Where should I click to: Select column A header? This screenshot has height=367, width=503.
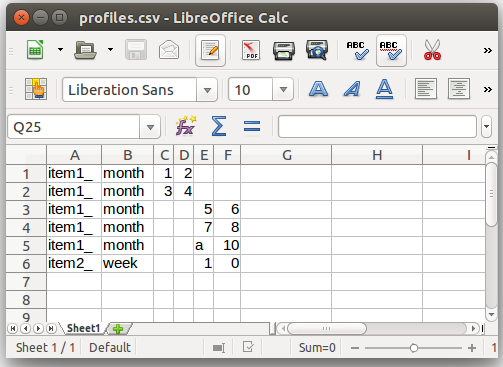point(74,155)
